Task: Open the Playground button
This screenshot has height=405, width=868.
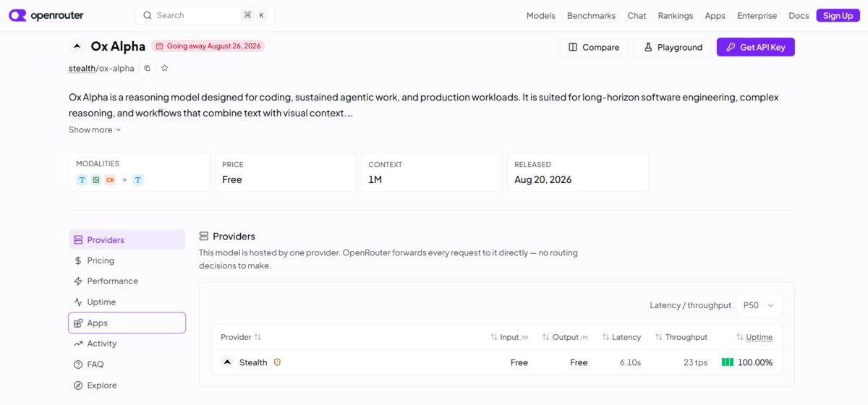Action: [x=673, y=47]
